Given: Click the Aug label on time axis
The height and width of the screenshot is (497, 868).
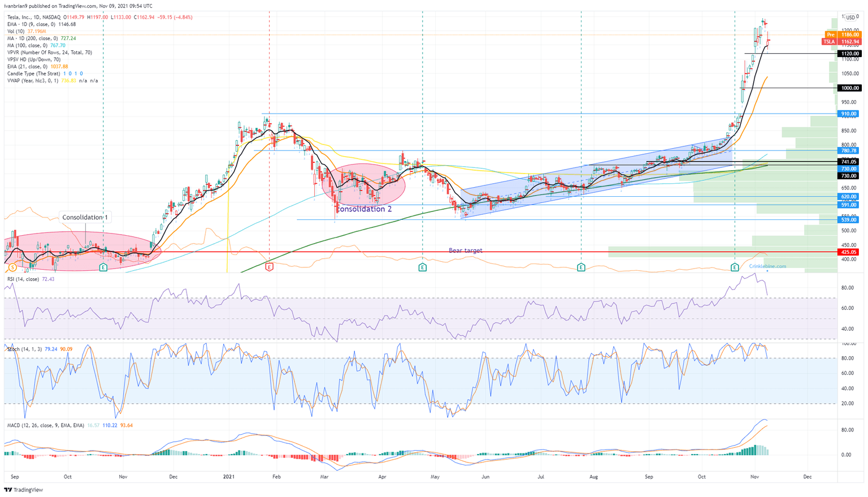Looking at the screenshot, I should [593, 477].
